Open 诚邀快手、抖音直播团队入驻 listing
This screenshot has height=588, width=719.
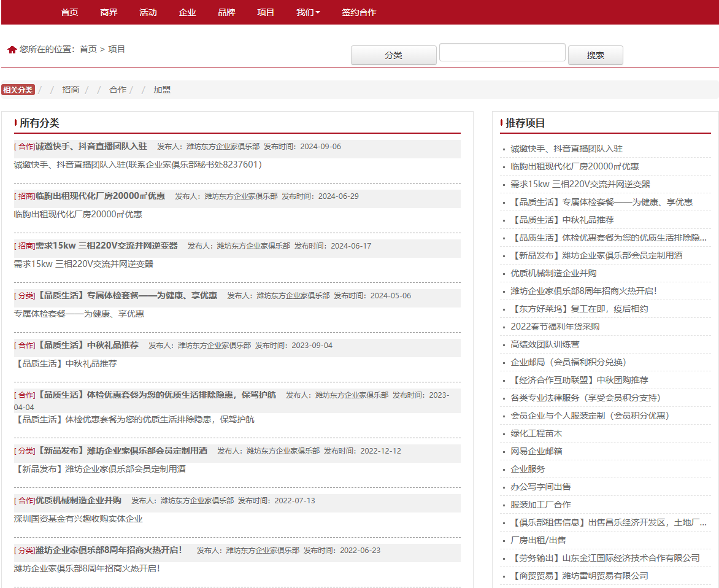click(x=92, y=146)
